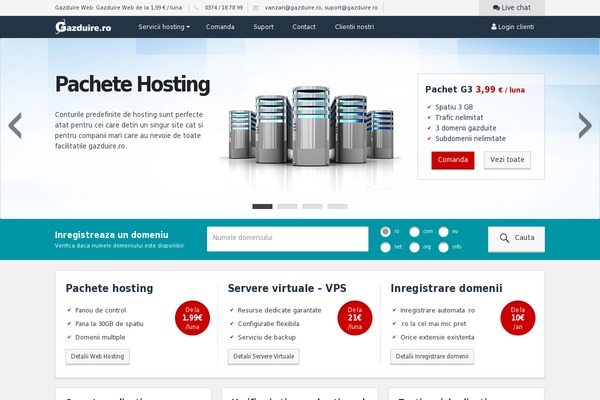Click the Cauta domain search button
The height and width of the screenshot is (400, 600).
pyautogui.click(x=516, y=239)
